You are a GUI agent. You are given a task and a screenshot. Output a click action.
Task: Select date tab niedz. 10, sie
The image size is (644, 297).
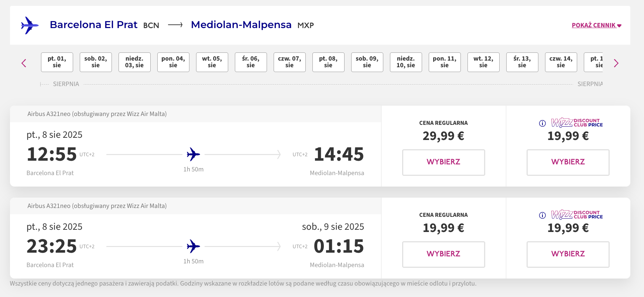coord(406,62)
